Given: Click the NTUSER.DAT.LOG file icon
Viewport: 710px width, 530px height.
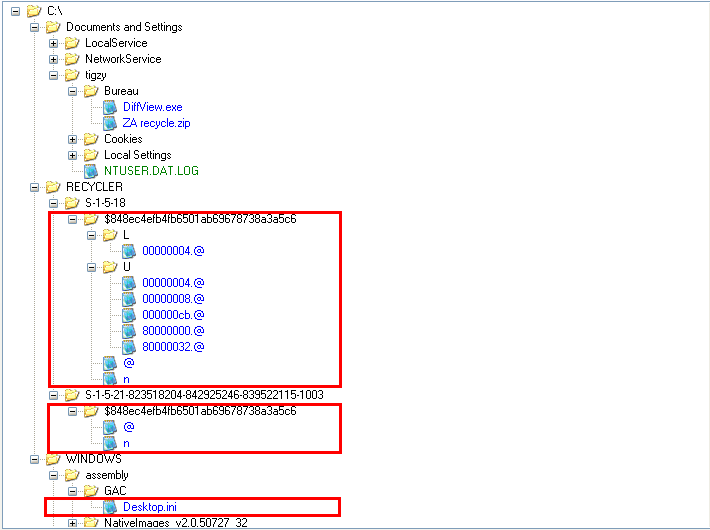Looking at the screenshot, I should [x=91, y=171].
